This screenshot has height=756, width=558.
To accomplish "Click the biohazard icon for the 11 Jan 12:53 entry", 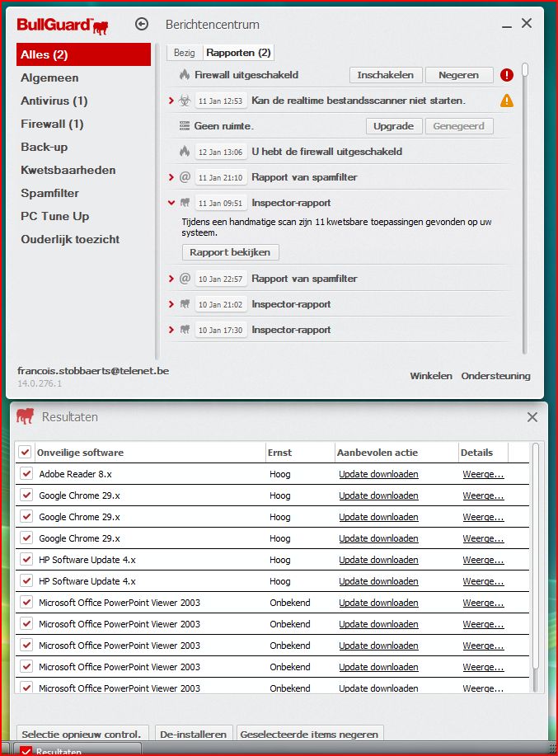I will 185,101.
